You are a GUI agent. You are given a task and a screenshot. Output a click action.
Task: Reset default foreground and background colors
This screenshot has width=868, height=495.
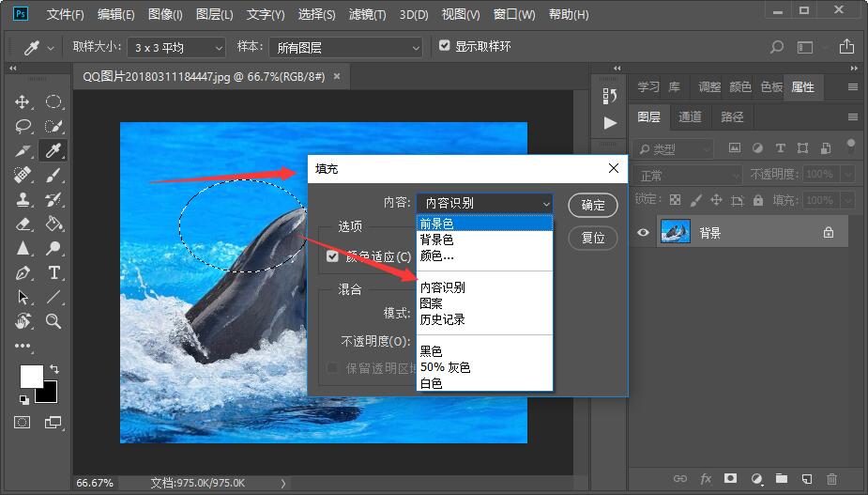click(x=23, y=399)
